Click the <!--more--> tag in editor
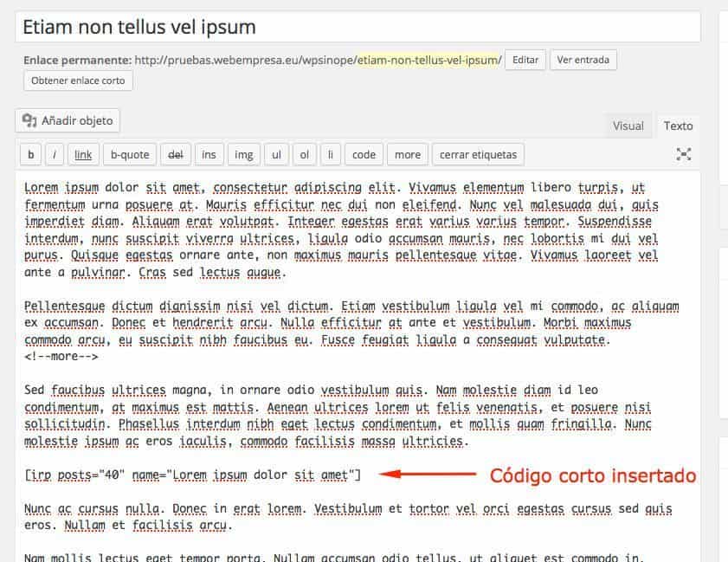Screen dimensions: 728x562 click(x=61, y=357)
